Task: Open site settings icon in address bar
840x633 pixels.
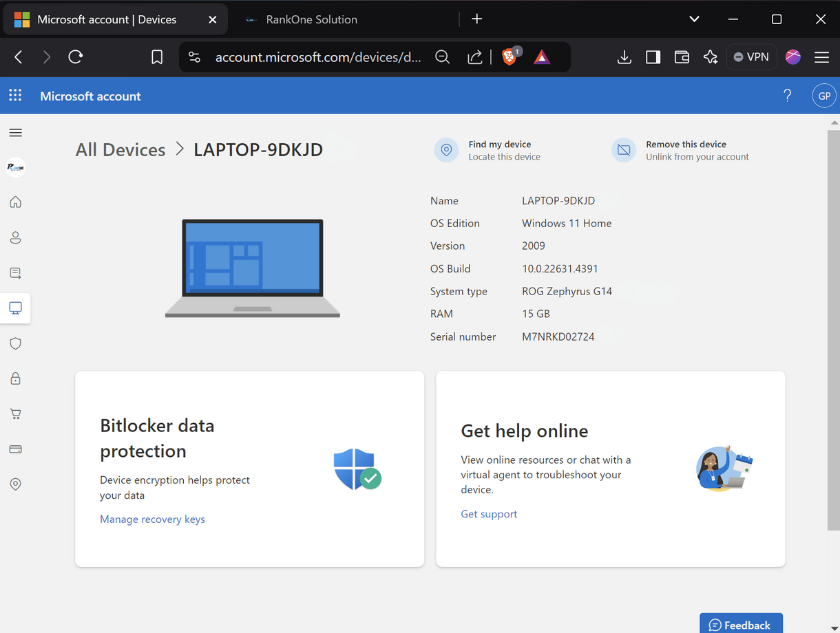Action: (195, 57)
